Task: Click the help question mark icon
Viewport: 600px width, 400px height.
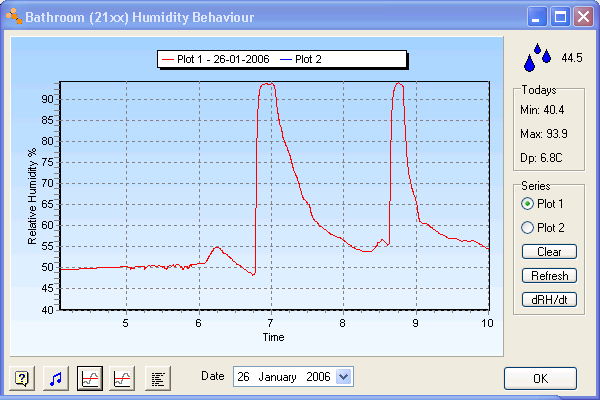Action: point(22,378)
